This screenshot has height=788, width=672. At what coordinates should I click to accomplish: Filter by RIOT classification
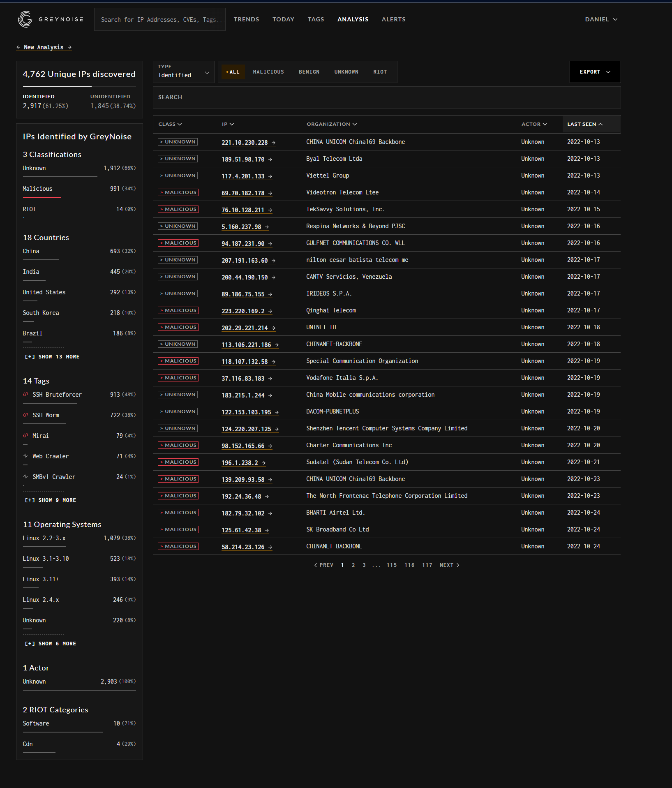click(x=380, y=72)
